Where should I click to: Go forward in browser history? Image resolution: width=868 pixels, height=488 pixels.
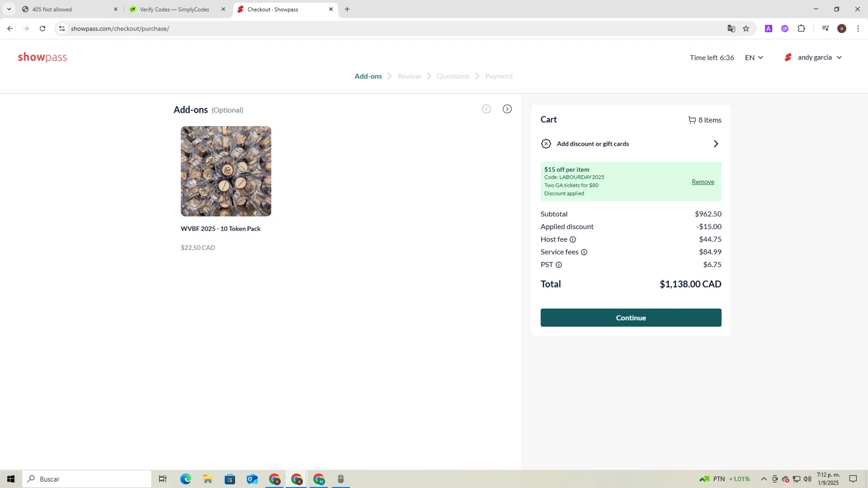click(26, 28)
